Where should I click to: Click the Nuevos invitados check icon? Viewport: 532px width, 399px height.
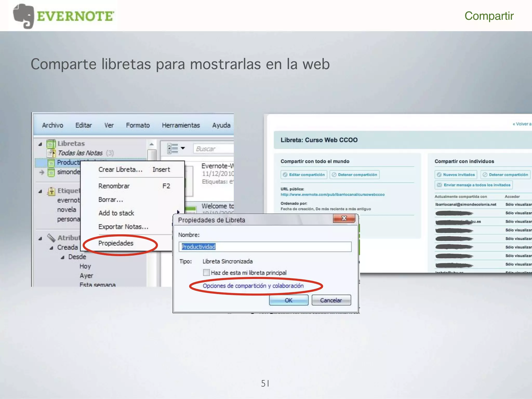point(439,175)
